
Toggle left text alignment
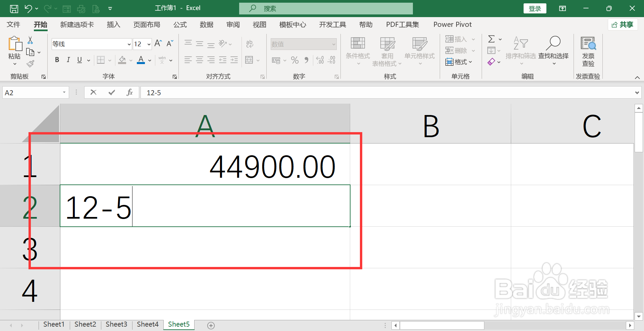[x=188, y=60]
